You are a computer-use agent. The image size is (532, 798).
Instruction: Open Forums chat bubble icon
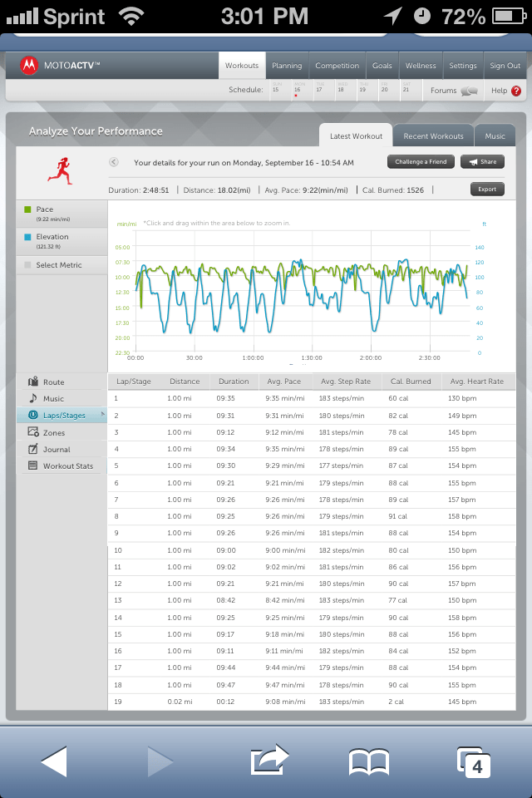[x=470, y=91]
